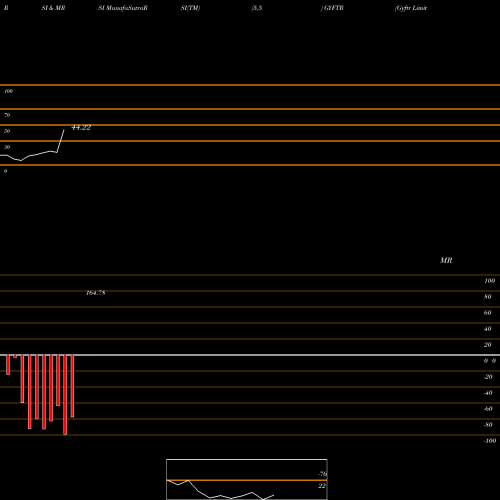
Task: Click the MR axis label 80
Action: (488, 297)
